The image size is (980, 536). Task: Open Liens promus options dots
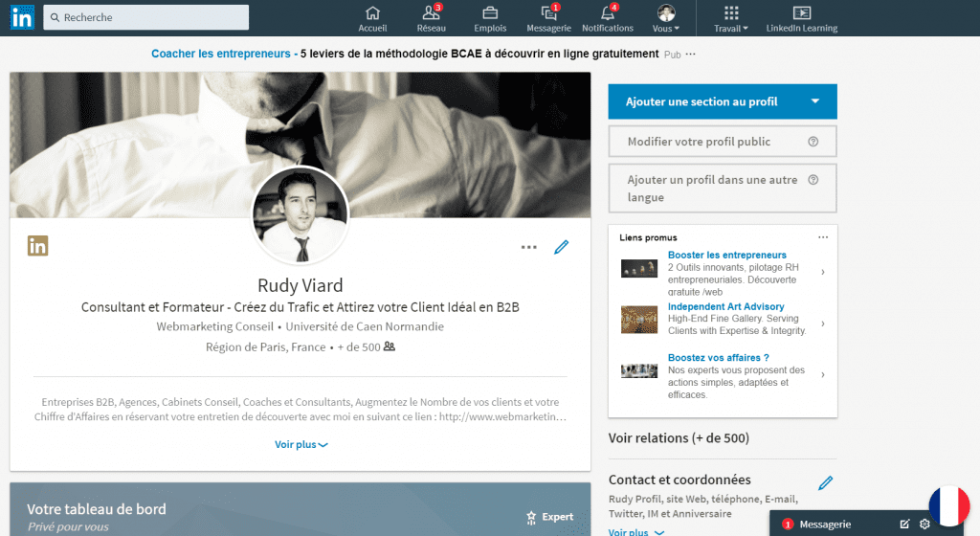pos(823,237)
